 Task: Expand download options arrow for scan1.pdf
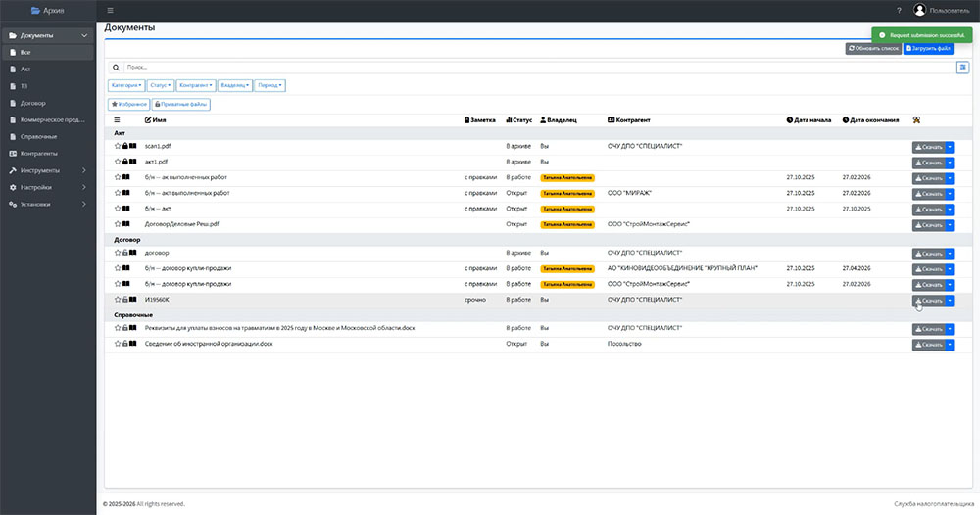coord(950,146)
